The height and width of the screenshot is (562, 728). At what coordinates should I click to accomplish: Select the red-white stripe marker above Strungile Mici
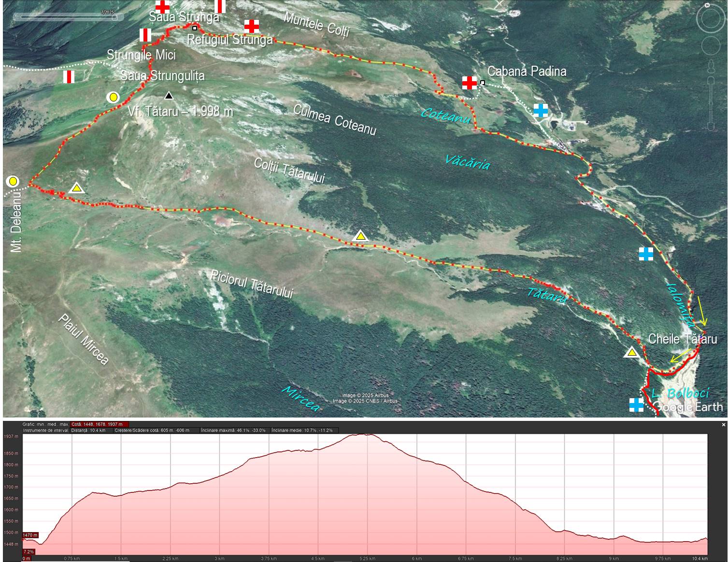click(145, 35)
